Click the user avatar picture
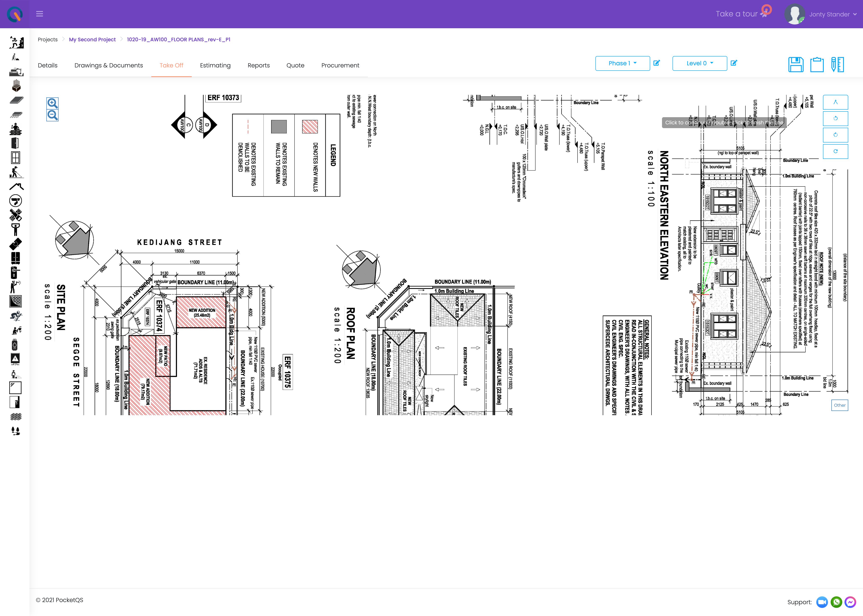 794,14
